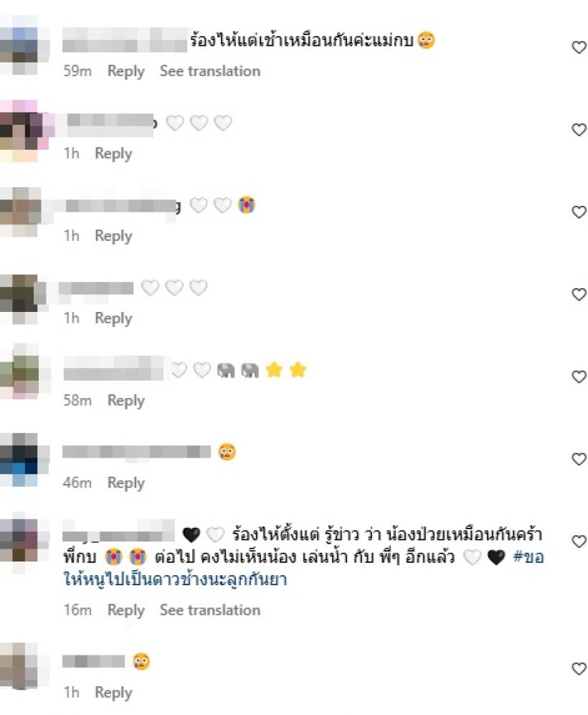This screenshot has width=588, height=715.
Task: Like the 16m long Thai comment
Action: tap(579, 541)
